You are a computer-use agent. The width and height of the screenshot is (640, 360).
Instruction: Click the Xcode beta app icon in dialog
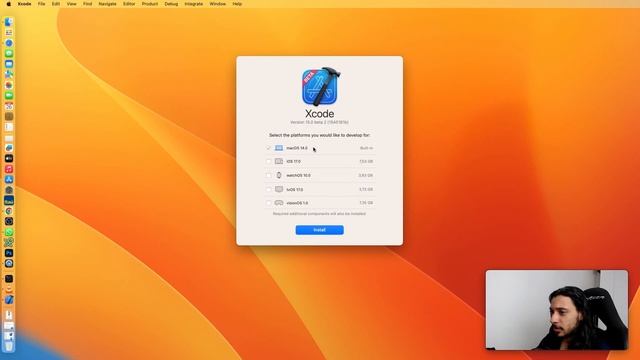tap(320, 87)
